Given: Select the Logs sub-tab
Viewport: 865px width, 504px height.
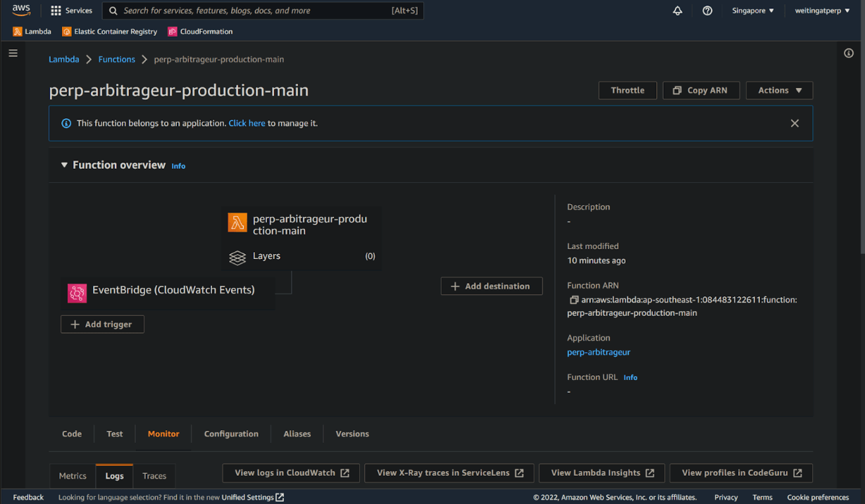Looking at the screenshot, I should 114,476.
